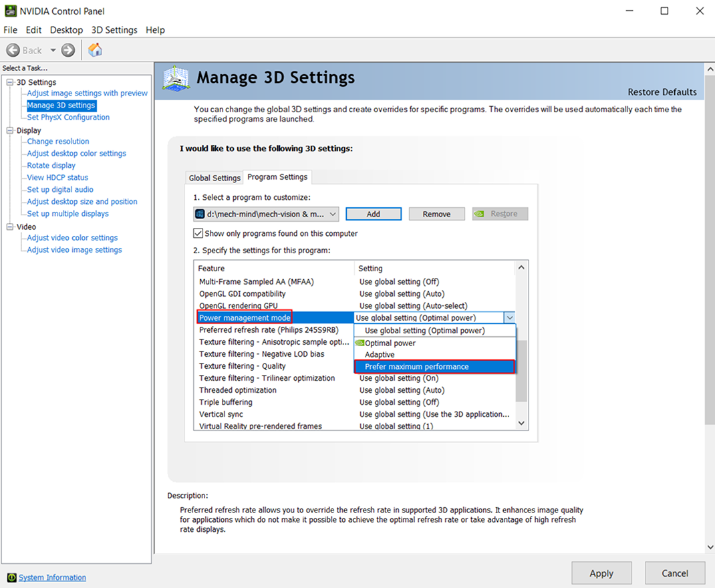
Task: Select Optimal power option
Action: 434,343
